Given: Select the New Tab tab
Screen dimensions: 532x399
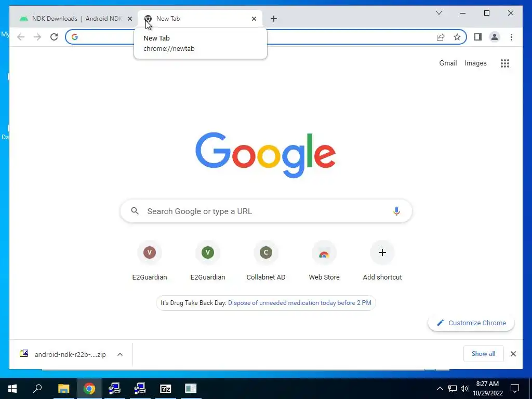Looking at the screenshot, I should [x=200, y=19].
